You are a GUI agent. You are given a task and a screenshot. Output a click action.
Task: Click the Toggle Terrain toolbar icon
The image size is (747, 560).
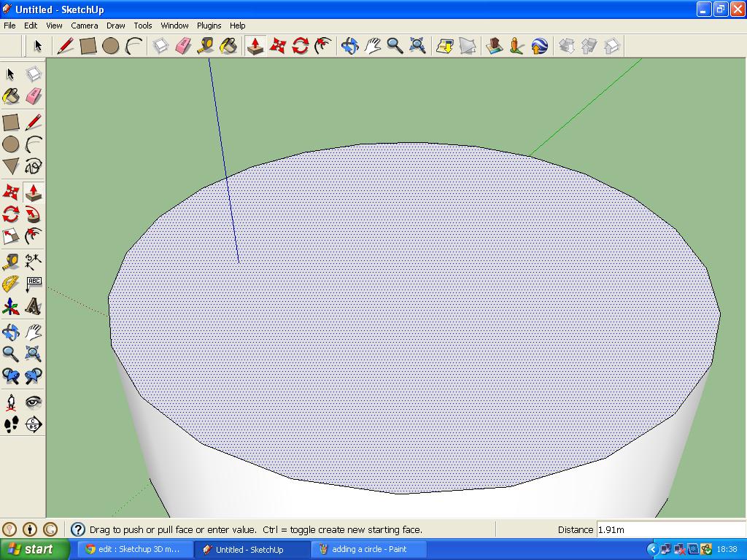[x=468, y=46]
